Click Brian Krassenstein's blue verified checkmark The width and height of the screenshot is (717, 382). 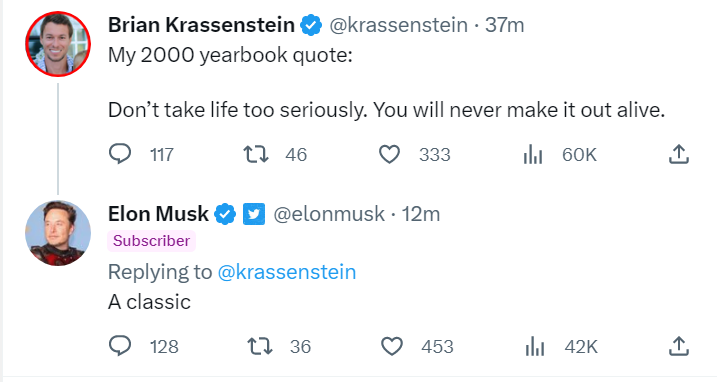(x=311, y=25)
